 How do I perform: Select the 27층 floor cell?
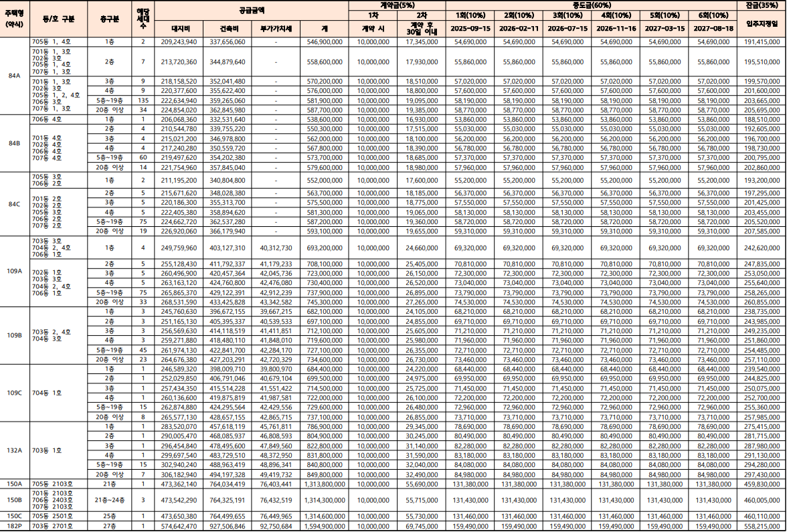click(110, 526)
